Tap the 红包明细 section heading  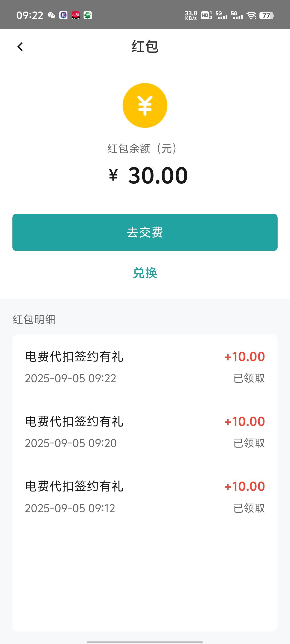pyautogui.click(x=34, y=319)
